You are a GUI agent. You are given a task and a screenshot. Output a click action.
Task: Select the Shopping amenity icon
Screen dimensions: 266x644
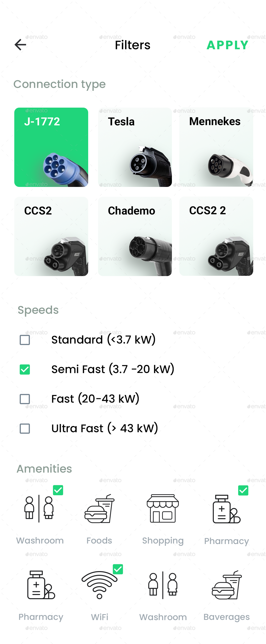163,509
